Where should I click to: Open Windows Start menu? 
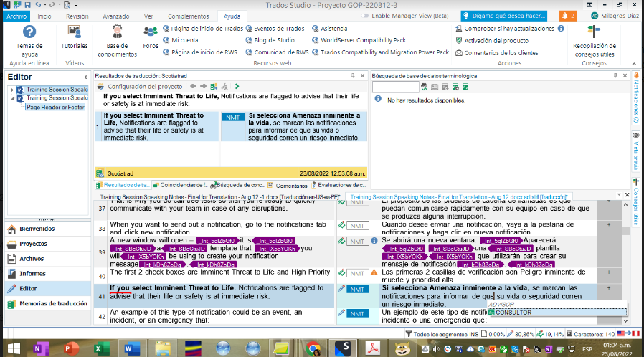click(x=14, y=348)
